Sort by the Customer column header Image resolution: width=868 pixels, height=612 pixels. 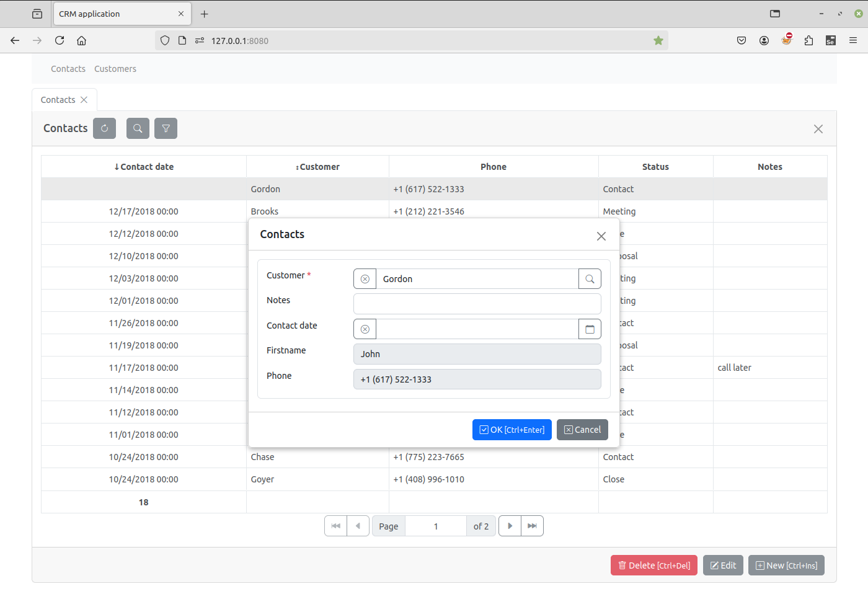coord(317,167)
